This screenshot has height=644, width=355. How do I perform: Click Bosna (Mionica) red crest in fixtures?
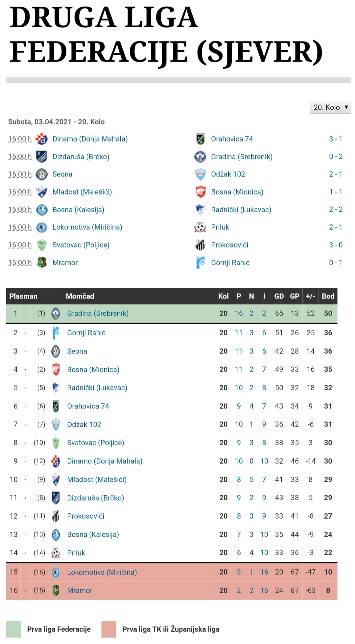(201, 192)
